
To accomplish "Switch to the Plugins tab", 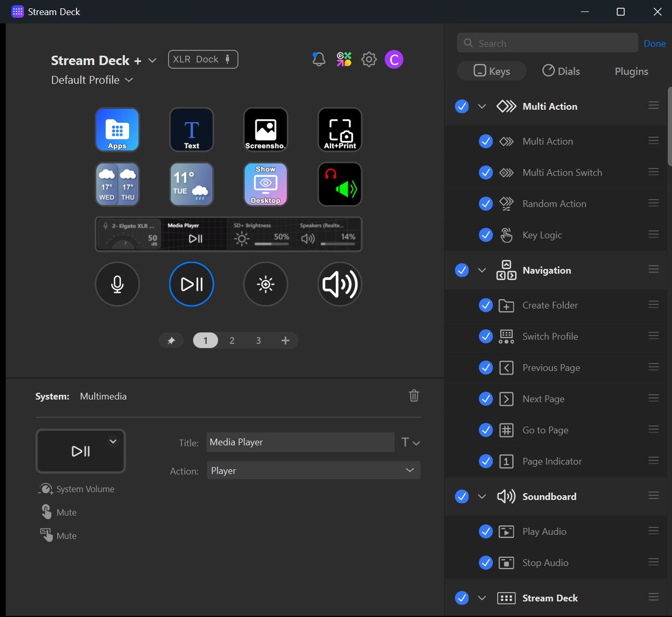I will [631, 71].
